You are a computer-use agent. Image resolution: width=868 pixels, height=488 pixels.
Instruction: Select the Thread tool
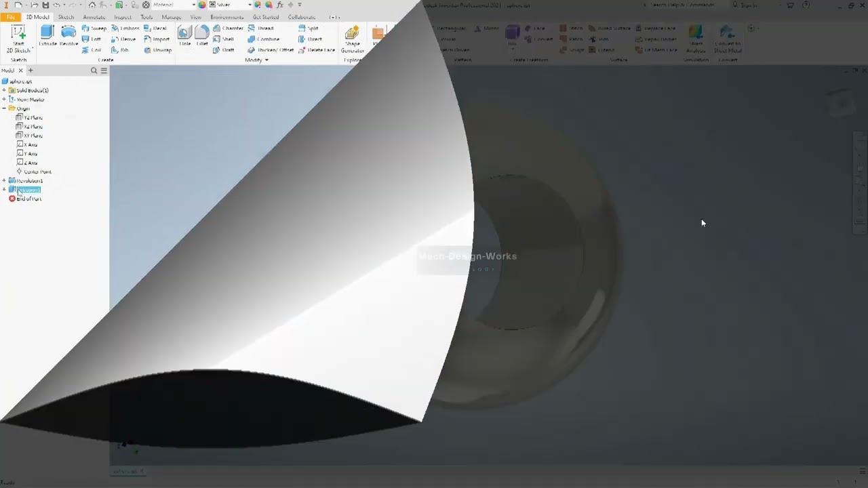(x=261, y=28)
